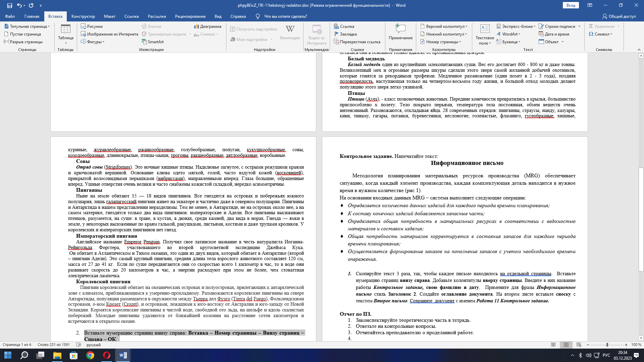The image size is (644, 362).
Task: Insert a Перекрестная ссылка
Action: [357, 42]
